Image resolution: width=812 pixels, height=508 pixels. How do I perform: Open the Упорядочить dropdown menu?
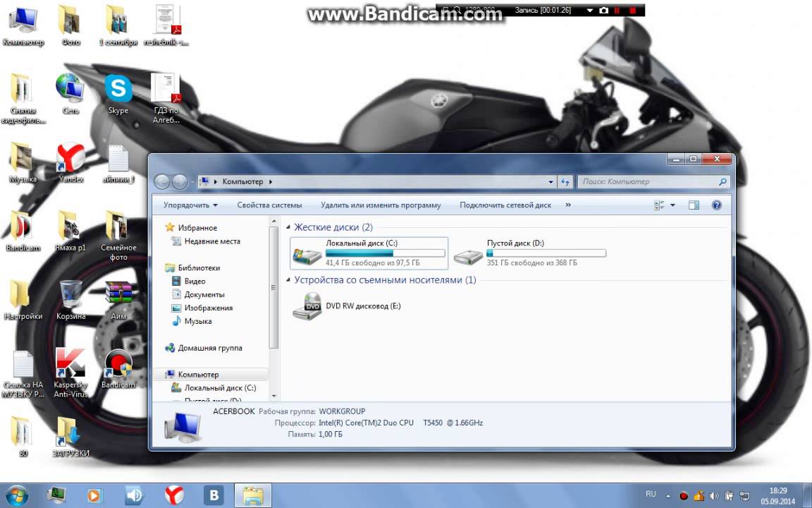190,205
